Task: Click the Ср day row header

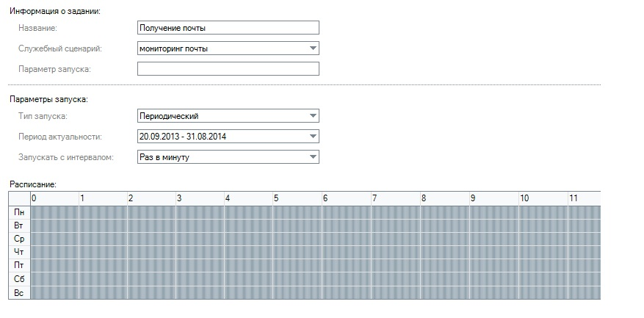Action: pyautogui.click(x=19, y=239)
